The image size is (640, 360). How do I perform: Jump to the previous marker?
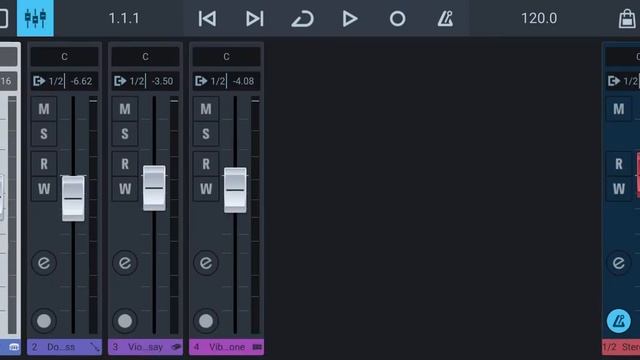(x=207, y=18)
